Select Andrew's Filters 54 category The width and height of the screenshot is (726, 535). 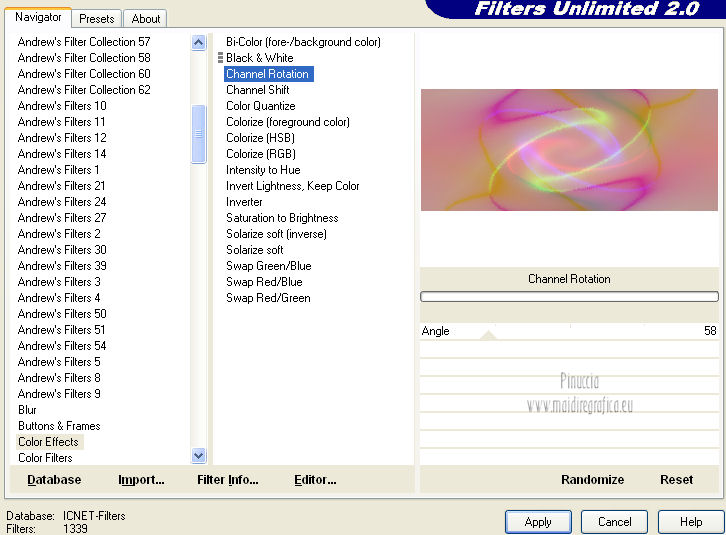62,346
